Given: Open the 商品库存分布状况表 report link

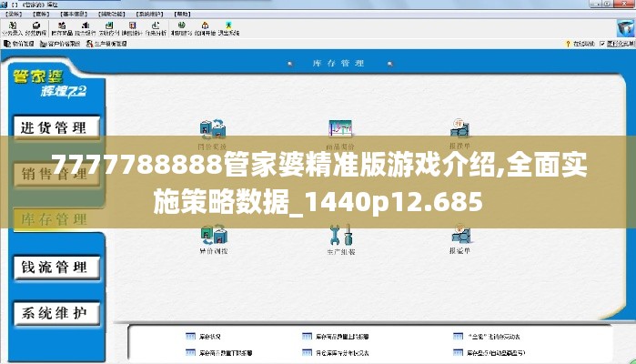Looking at the screenshot, I should (x=336, y=353).
